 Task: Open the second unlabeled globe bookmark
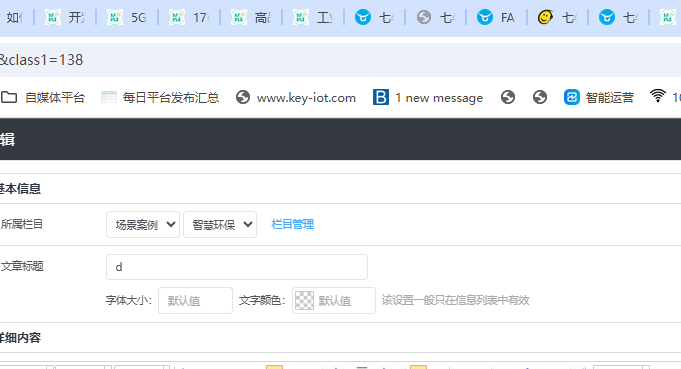coord(540,97)
